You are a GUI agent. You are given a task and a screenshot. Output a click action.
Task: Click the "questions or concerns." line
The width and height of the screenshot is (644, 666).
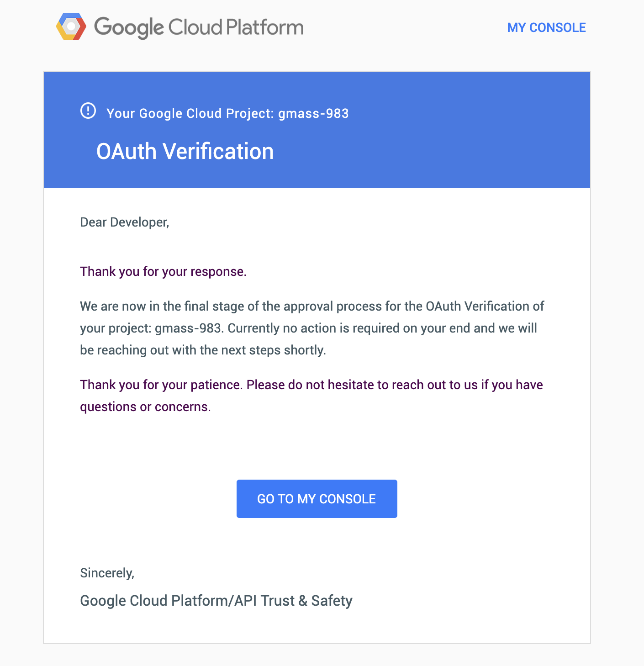point(145,407)
